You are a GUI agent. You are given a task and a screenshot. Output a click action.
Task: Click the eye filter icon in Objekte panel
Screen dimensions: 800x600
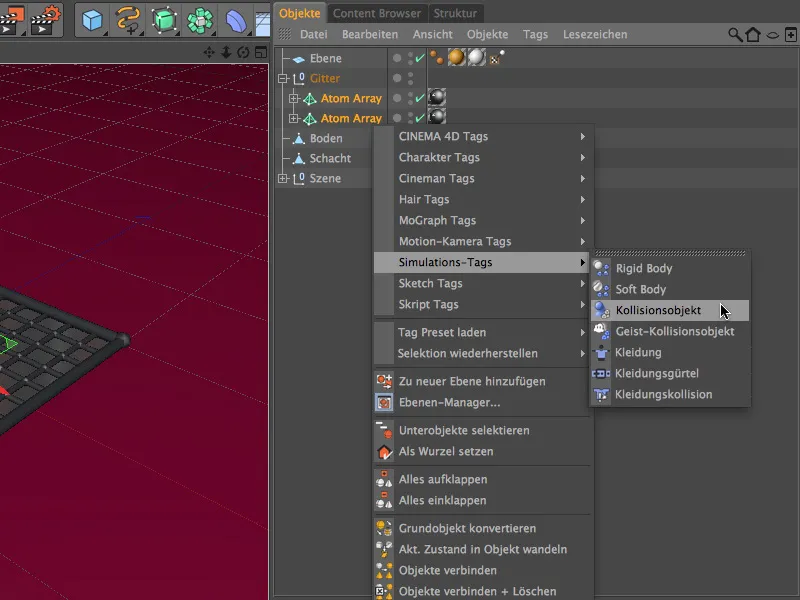coord(773,35)
